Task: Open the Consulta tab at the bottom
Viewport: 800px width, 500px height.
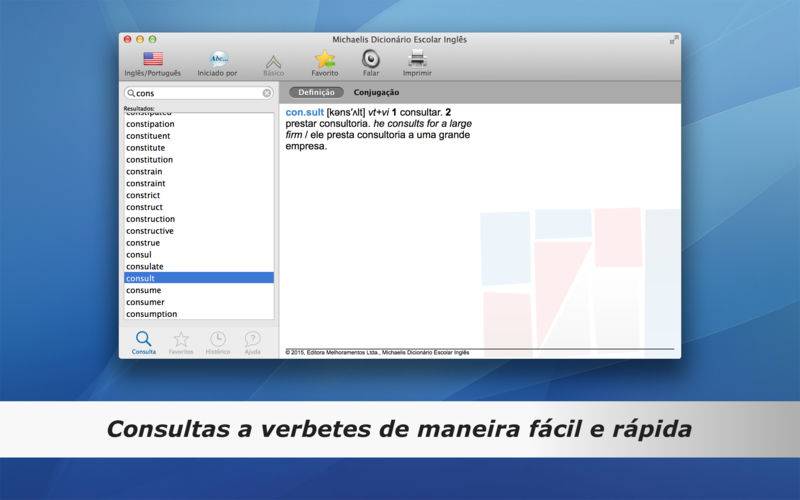Action: 143,342
